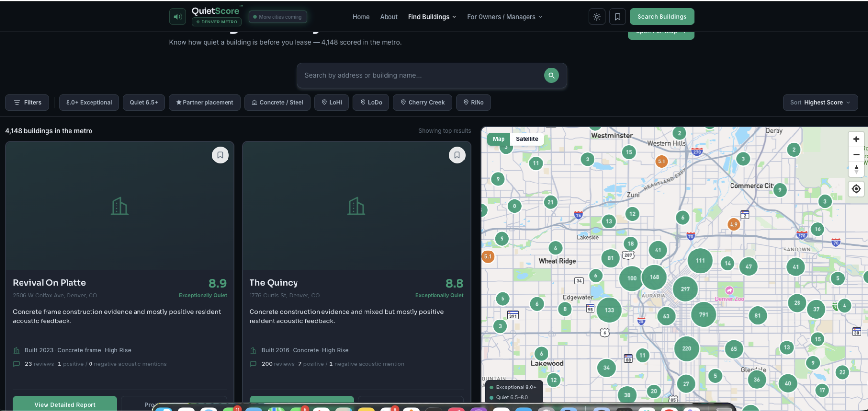This screenshot has height=411, width=868.
Task: Open the About page
Action: coord(389,17)
